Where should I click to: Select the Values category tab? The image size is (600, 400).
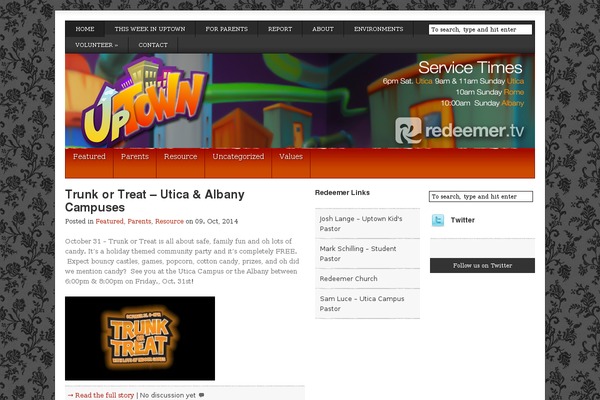point(291,163)
